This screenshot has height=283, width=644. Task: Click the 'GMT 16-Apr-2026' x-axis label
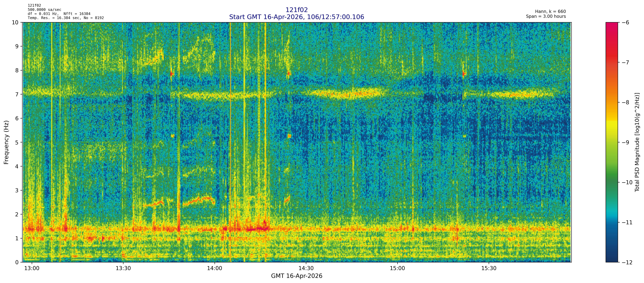tap(297, 276)
